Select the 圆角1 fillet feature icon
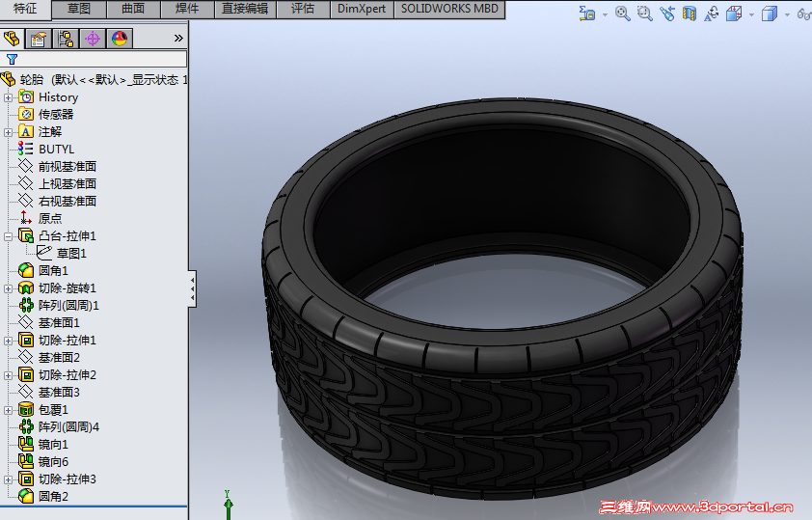 pyautogui.click(x=26, y=270)
